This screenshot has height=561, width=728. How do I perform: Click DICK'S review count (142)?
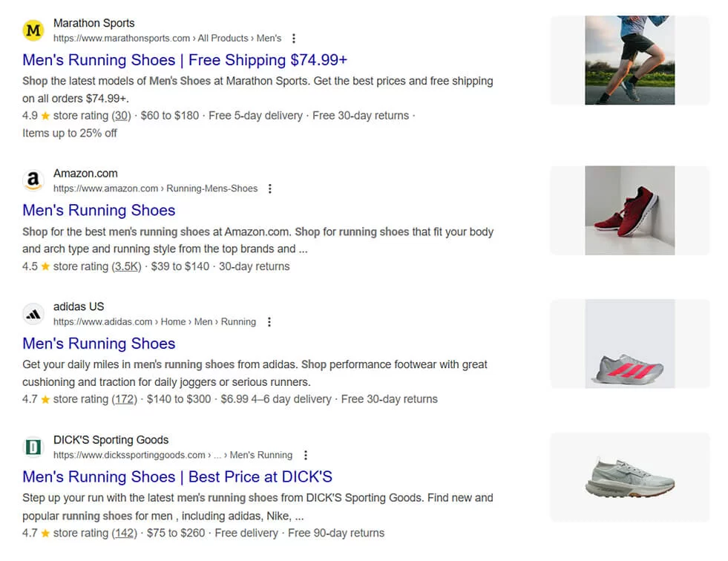(125, 533)
